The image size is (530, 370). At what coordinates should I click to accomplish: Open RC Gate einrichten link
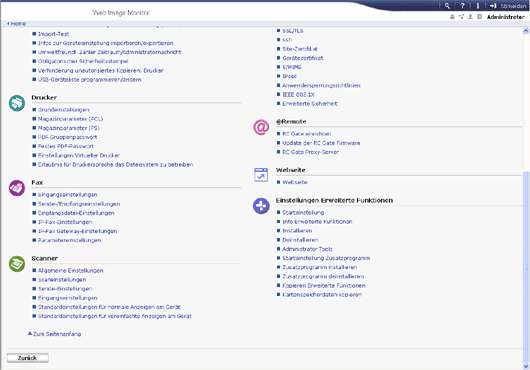tap(307, 134)
